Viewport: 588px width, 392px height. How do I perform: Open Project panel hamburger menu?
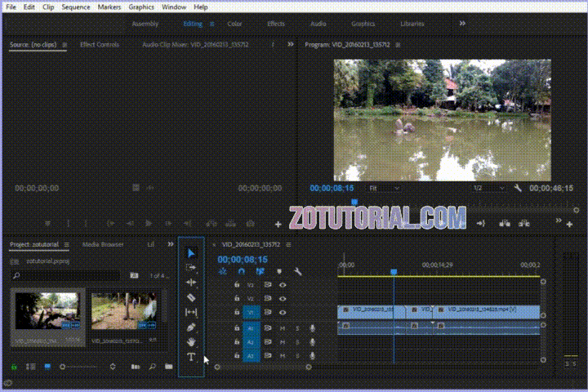[x=66, y=244]
